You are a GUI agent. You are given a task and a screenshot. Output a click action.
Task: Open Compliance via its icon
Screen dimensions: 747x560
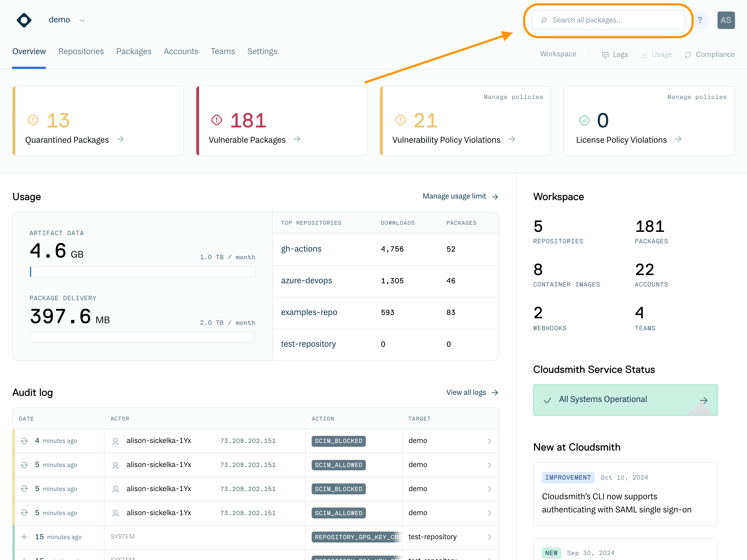[x=688, y=55]
